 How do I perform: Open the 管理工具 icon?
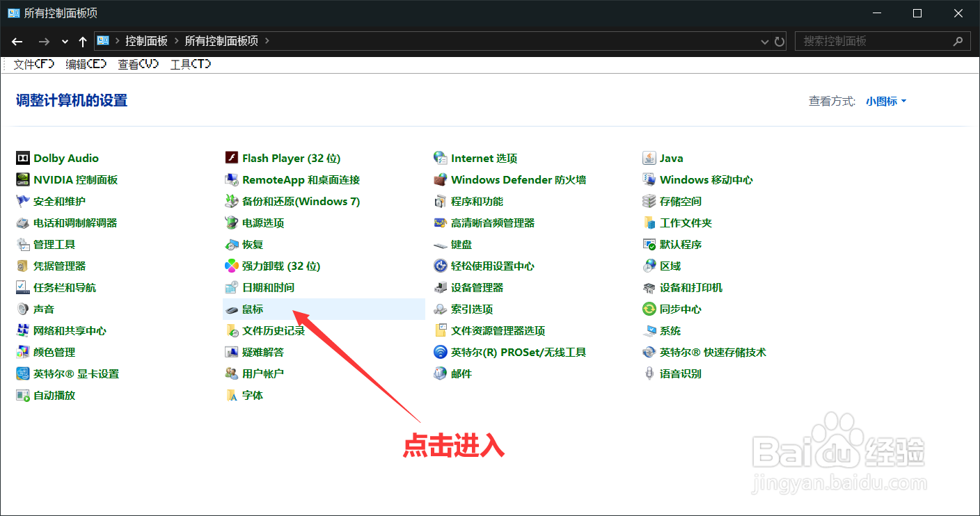[23, 244]
